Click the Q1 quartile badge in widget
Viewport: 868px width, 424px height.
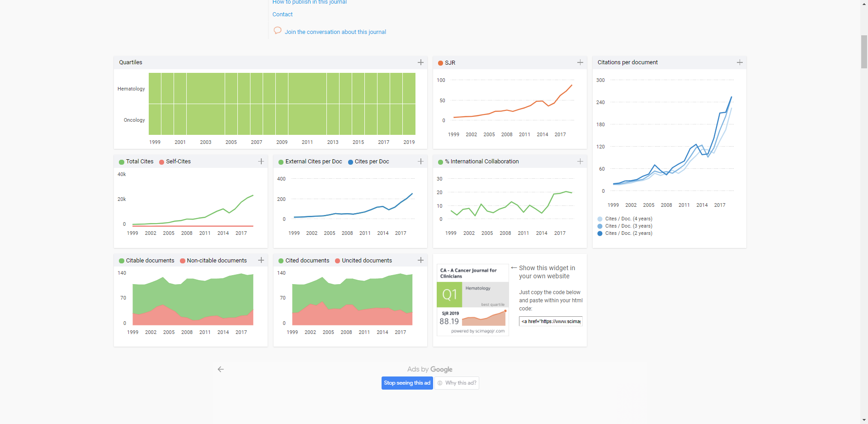pyautogui.click(x=449, y=295)
